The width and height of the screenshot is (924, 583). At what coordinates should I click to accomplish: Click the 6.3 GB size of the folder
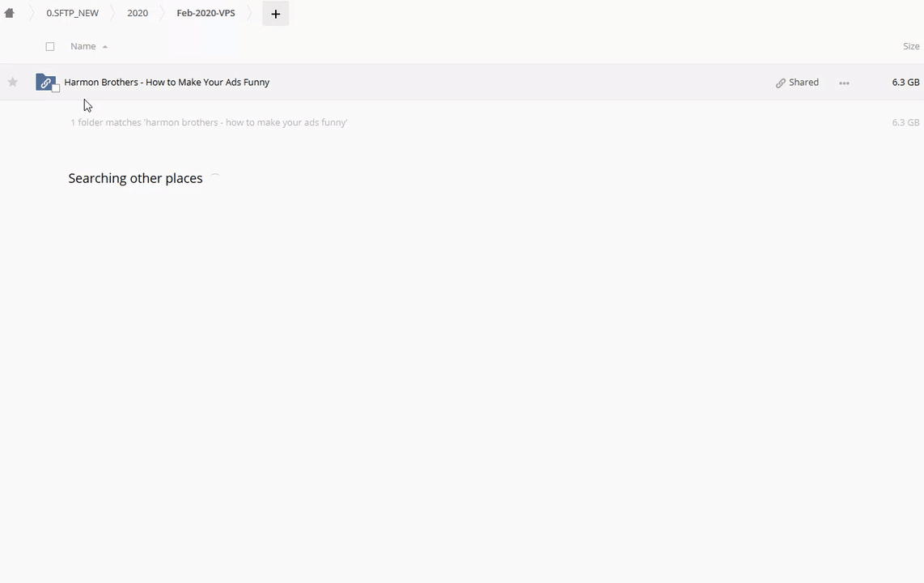(905, 82)
